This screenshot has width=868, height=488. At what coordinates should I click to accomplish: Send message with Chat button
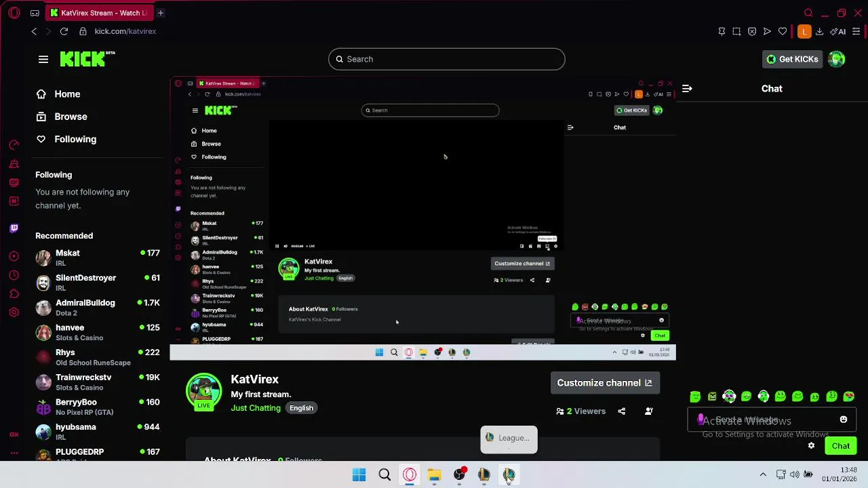(841, 446)
